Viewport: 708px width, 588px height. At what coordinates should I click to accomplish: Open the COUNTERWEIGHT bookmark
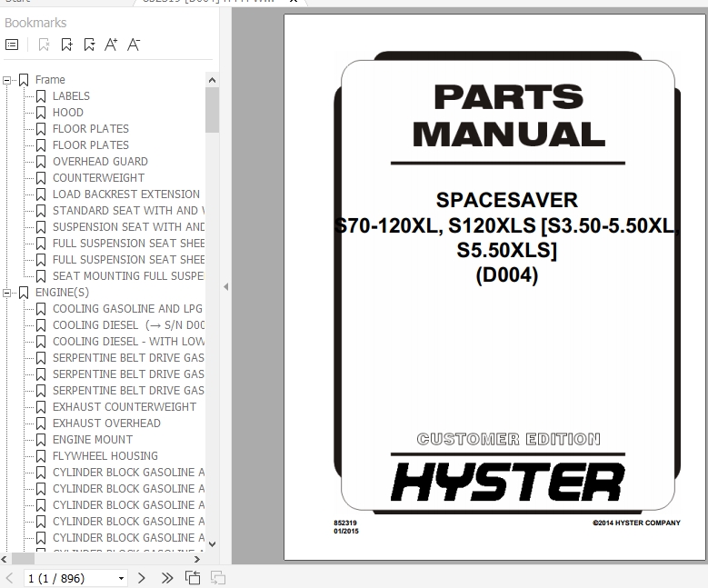coord(98,178)
